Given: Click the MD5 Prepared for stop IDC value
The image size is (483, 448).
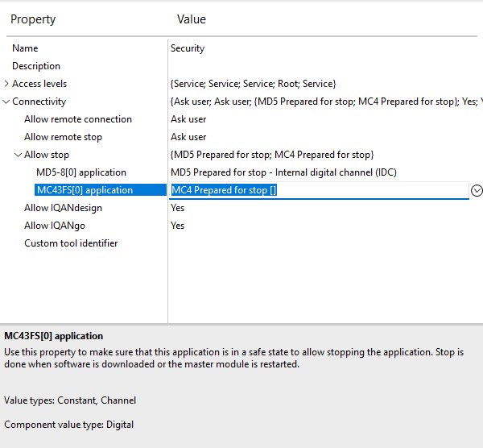Looking at the screenshot, I should pos(283,172).
